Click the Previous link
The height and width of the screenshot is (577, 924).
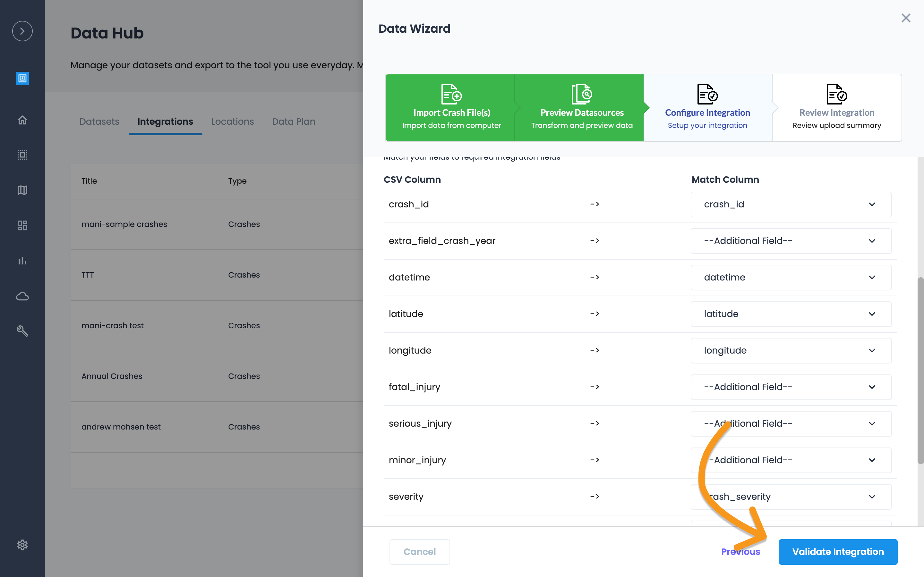740,552
